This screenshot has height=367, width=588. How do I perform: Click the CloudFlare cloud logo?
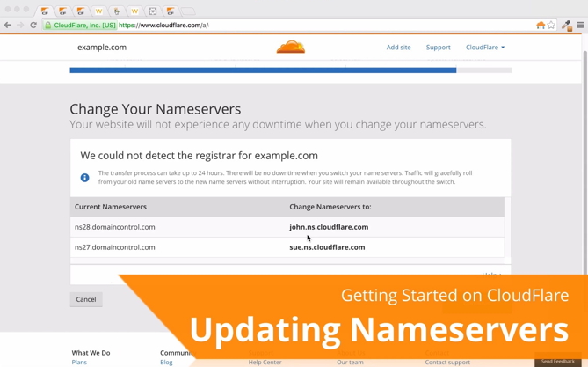(290, 48)
